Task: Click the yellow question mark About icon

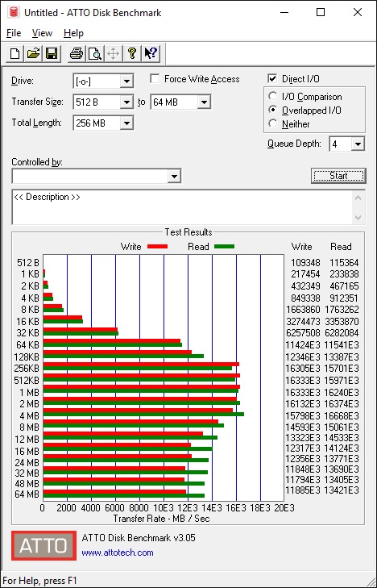Action: point(132,53)
